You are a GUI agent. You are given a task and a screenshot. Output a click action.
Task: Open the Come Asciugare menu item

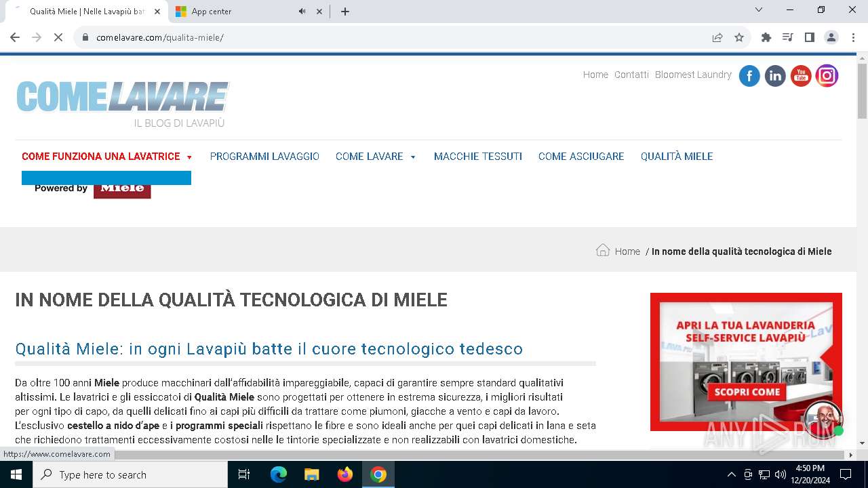pyautogui.click(x=581, y=157)
